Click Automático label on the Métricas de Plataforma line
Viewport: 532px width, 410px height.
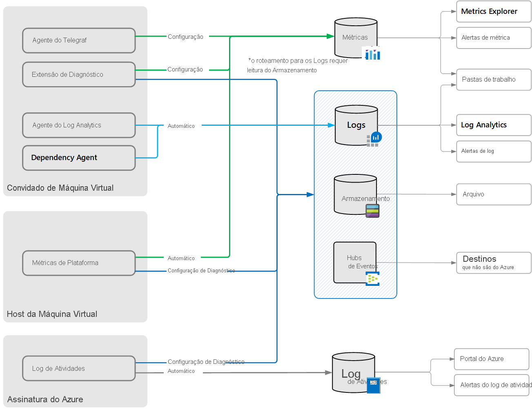coord(181,258)
